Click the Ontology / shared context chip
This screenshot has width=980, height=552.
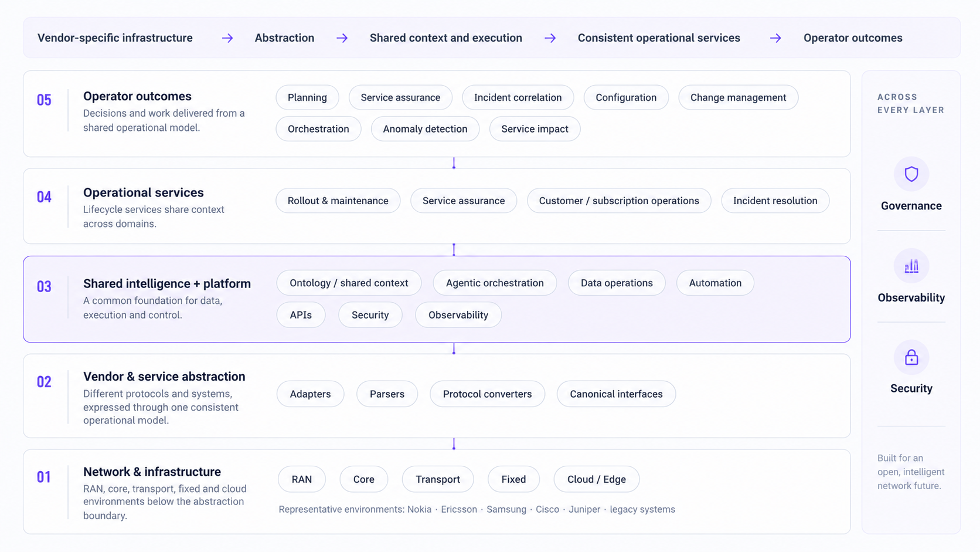349,283
